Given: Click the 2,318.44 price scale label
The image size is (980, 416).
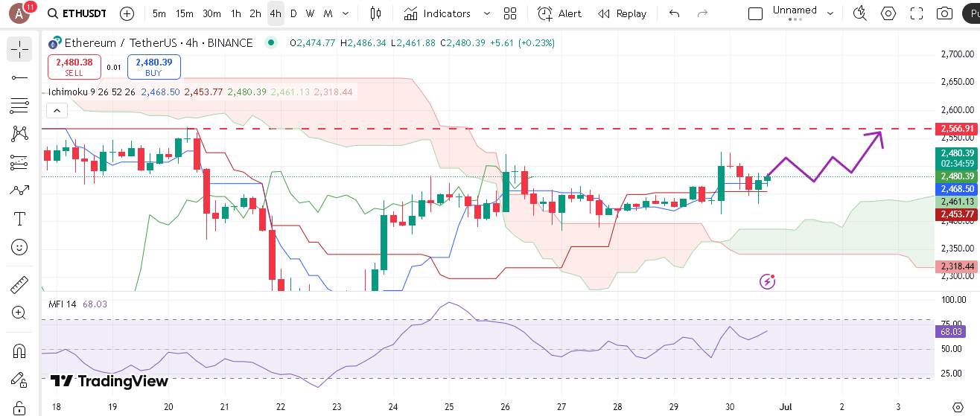Looking at the screenshot, I should pos(956,266).
